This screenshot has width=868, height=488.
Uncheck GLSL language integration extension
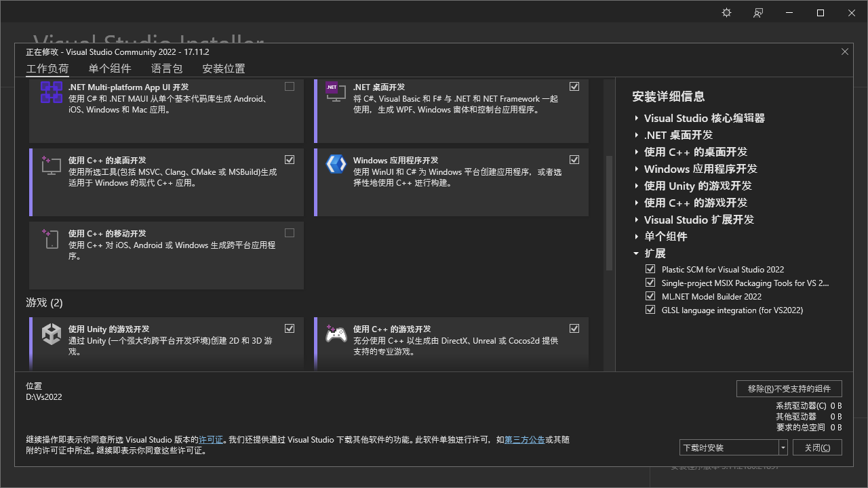click(651, 310)
